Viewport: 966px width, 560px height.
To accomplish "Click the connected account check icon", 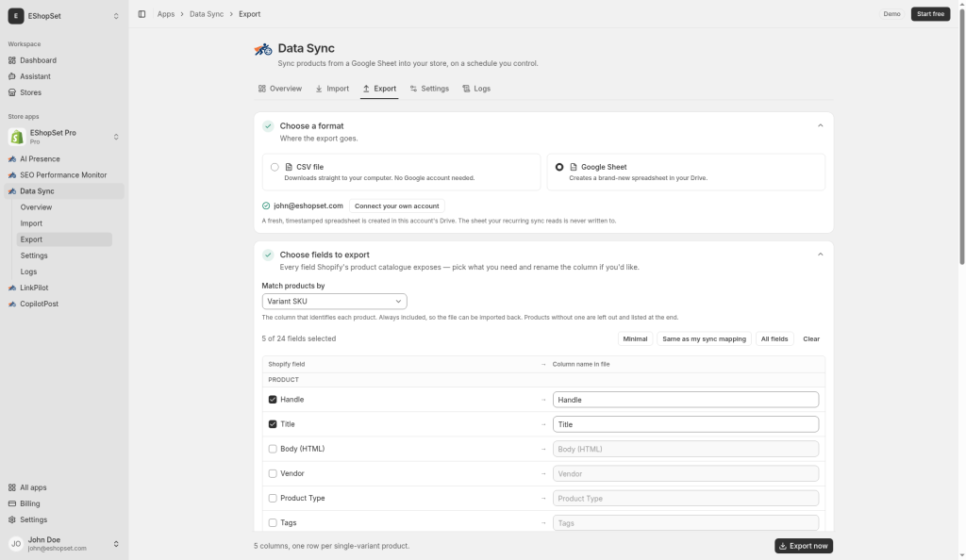I will point(265,206).
